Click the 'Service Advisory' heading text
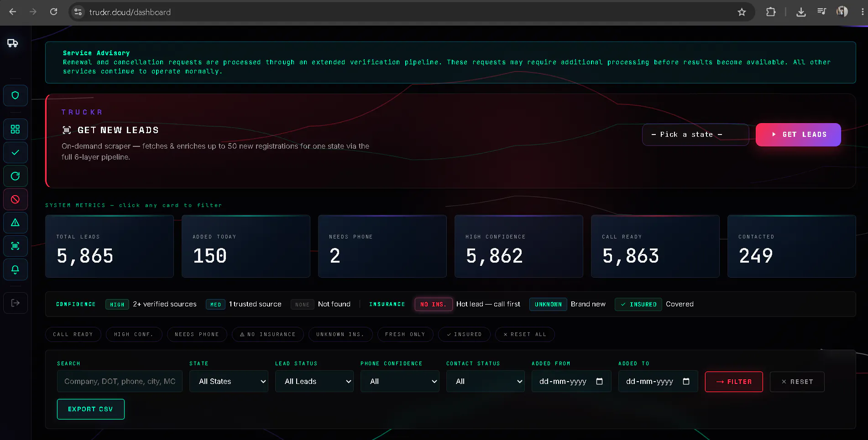Screen dimensions: 868x440 [96, 53]
